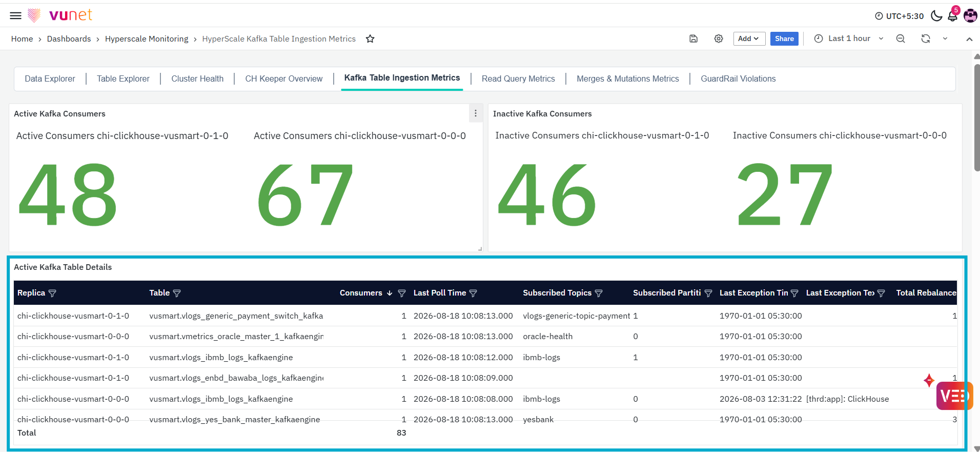Toggle dark mode moon icon

pos(936,15)
